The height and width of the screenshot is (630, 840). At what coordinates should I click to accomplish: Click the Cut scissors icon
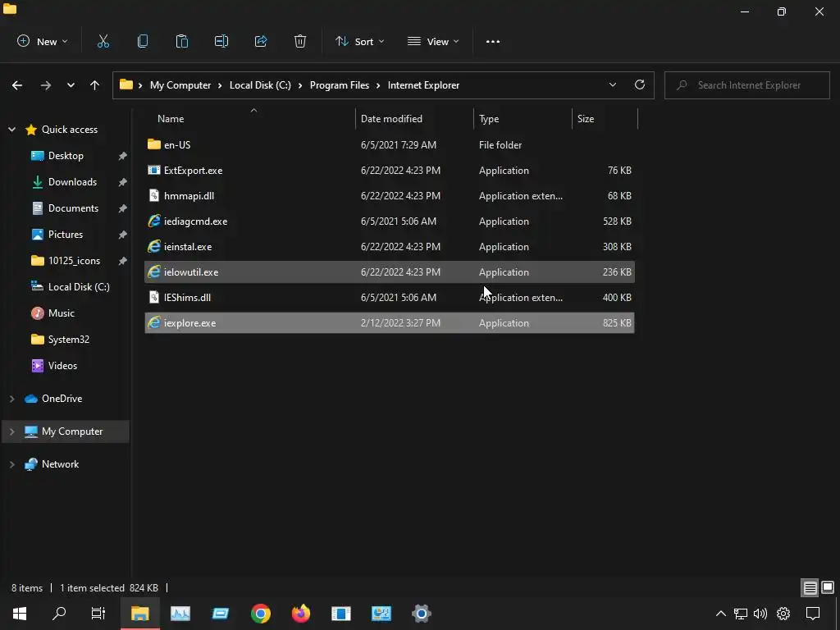click(103, 41)
